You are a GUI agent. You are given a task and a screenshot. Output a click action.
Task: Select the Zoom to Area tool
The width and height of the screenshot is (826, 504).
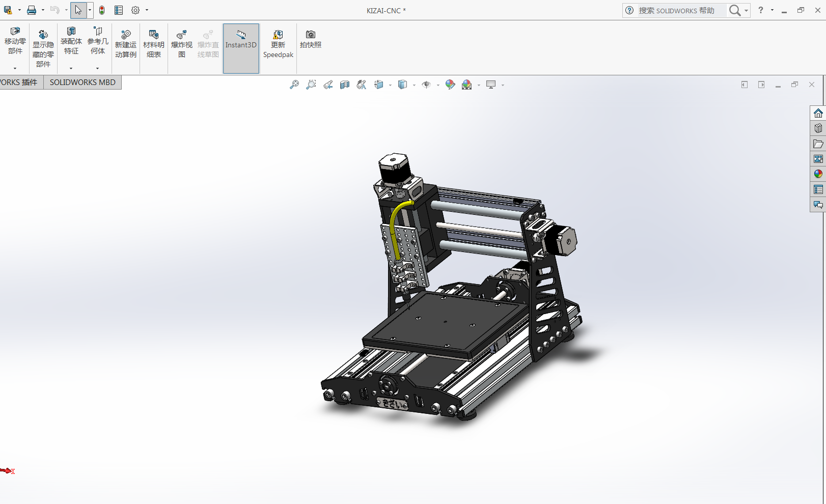[x=311, y=85]
